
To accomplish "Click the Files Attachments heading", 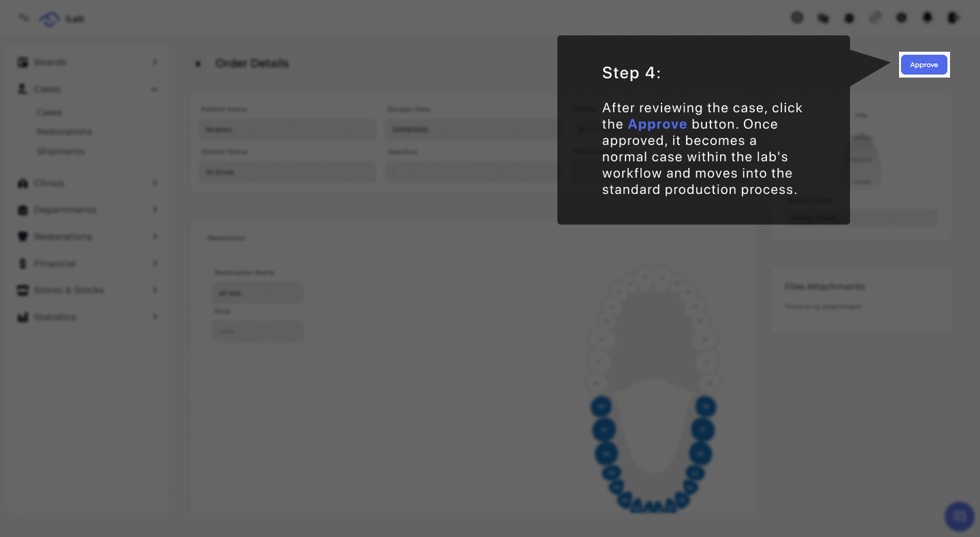I will [824, 287].
